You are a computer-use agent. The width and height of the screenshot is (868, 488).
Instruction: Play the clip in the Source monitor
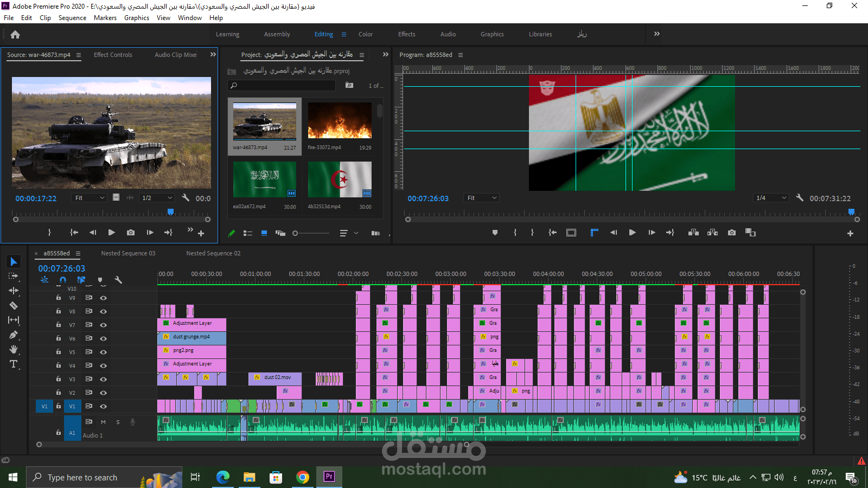coord(111,233)
